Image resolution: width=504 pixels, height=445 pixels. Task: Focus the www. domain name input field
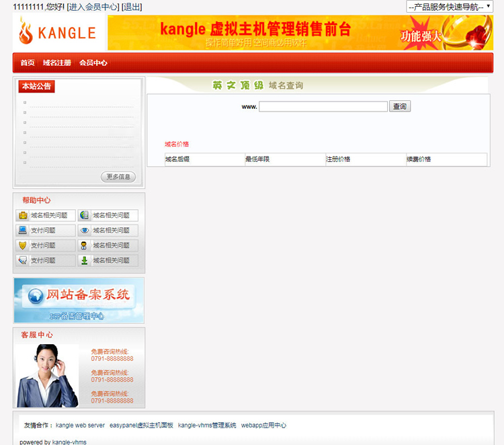[x=323, y=106]
